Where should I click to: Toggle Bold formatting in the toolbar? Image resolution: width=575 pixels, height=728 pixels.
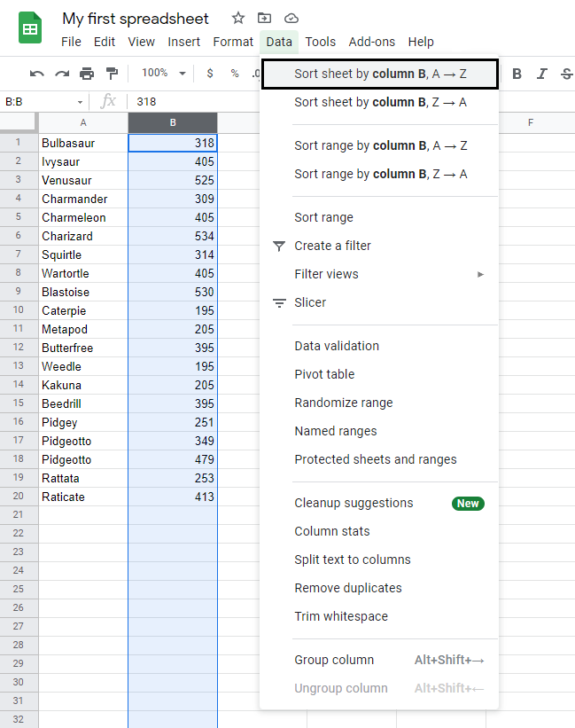tap(517, 74)
